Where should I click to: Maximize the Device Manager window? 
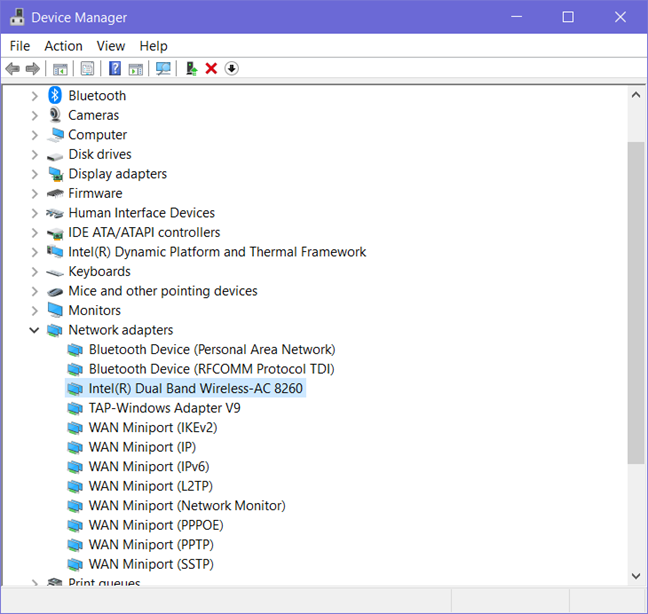tap(568, 17)
